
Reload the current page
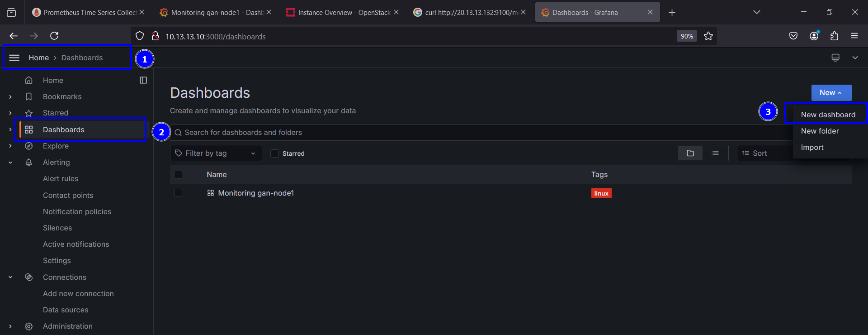click(x=54, y=36)
